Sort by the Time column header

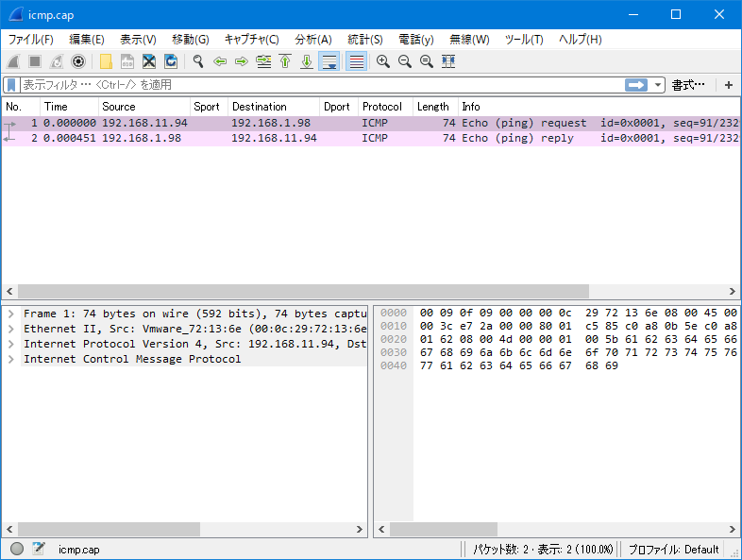point(69,107)
